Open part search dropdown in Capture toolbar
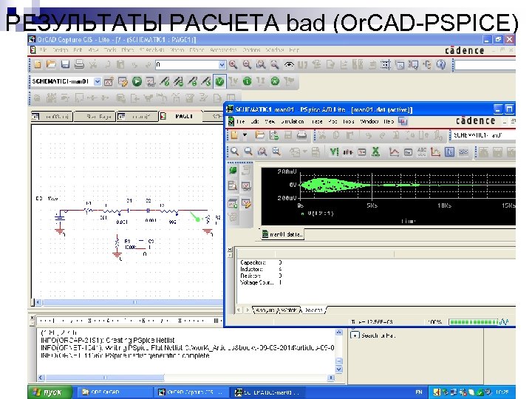 point(222,64)
